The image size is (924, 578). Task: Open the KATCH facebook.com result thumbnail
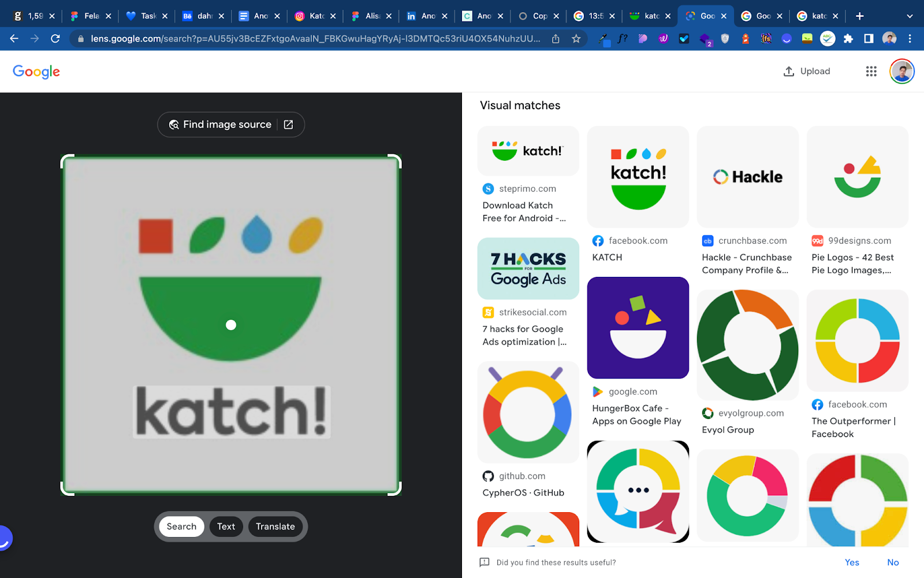coord(638,177)
